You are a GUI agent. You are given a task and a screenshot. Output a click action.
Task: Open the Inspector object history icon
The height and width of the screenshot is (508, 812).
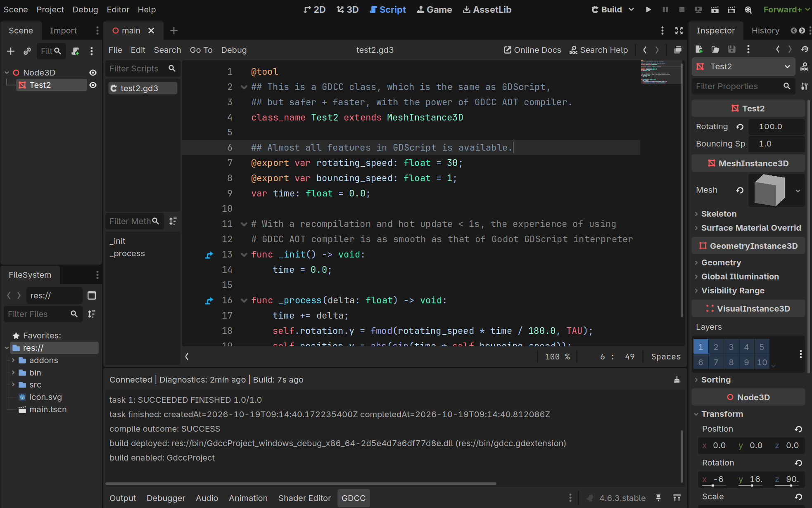click(805, 50)
